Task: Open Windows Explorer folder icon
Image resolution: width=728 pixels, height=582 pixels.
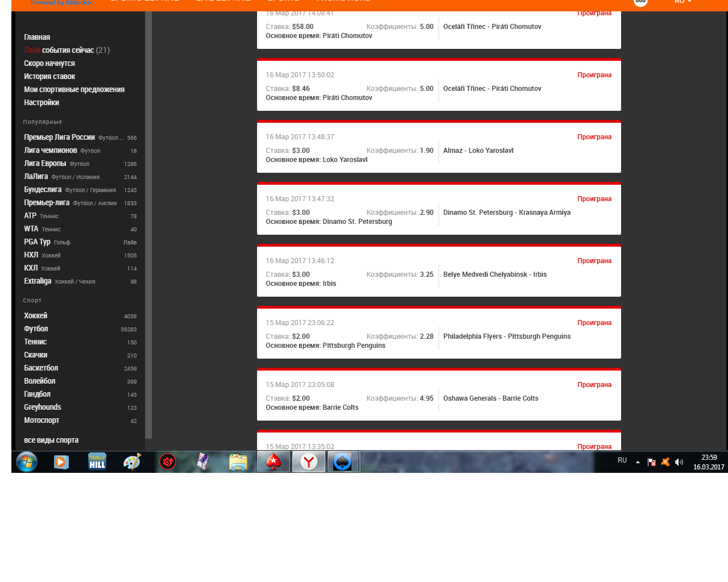Action: pos(238,462)
